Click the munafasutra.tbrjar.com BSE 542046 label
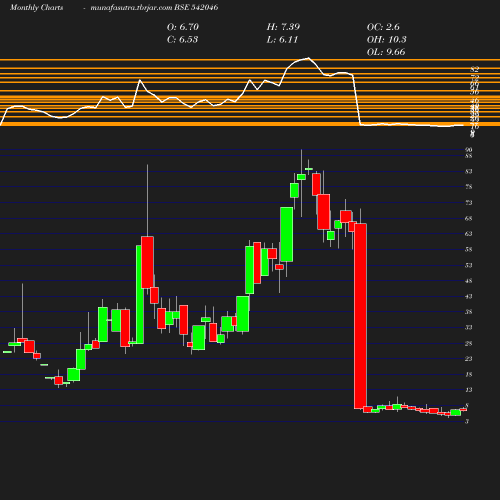The height and width of the screenshot is (500, 500). click(154, 7)
